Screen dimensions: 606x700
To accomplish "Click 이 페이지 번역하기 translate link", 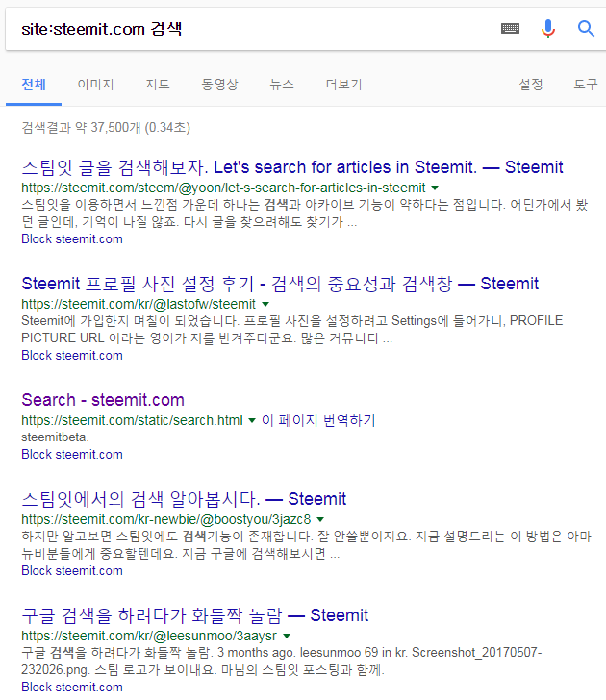I will click(x=318, y=420).
